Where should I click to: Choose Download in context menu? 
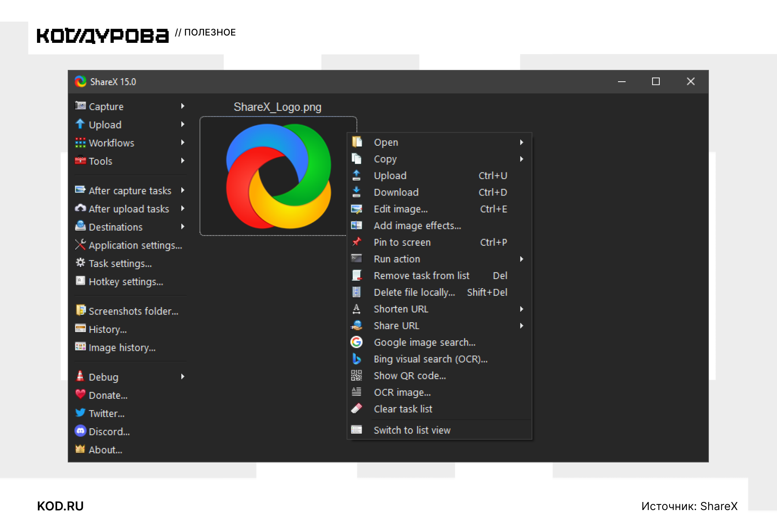tap(439, 192)
